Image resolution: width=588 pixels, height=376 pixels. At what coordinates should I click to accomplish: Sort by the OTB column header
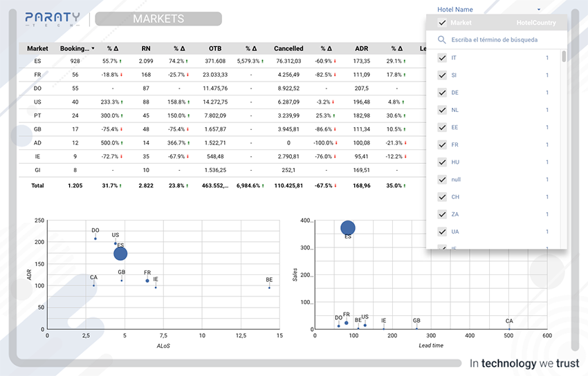pyautogui.click(x=215, y=48)
